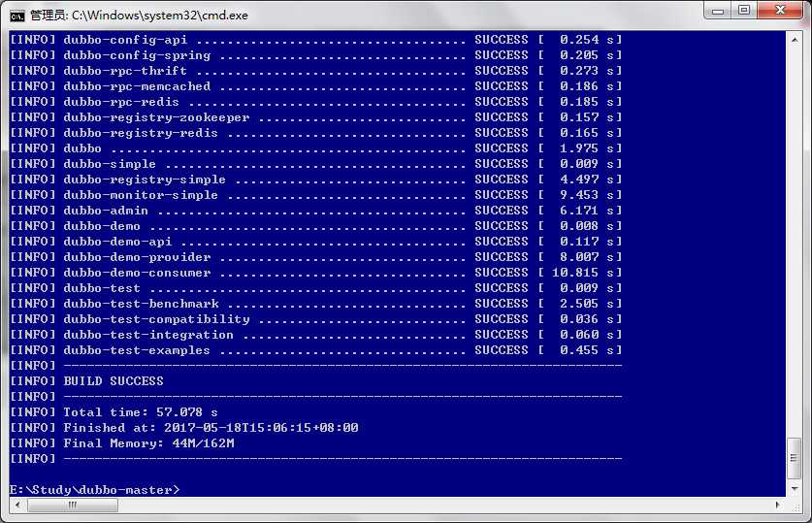Click the 10.815 s build time value

(x=583, y=273)
